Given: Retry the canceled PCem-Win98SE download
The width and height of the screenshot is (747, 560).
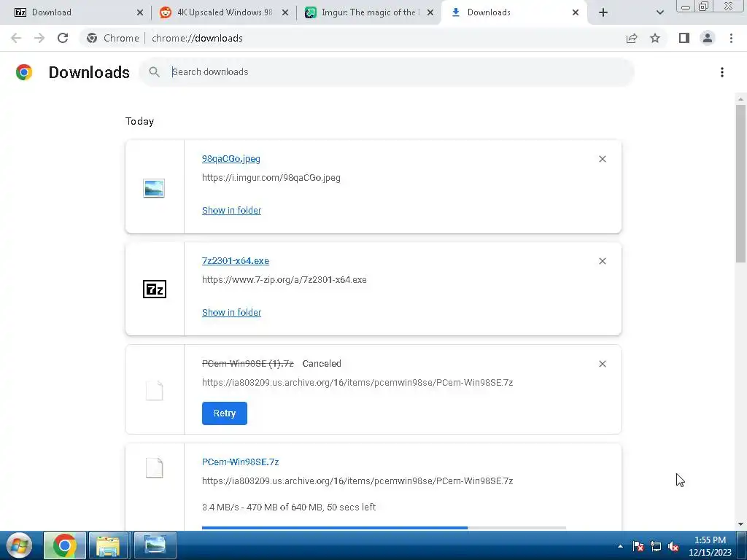Looking at the screenshot, I should [225, 413].
